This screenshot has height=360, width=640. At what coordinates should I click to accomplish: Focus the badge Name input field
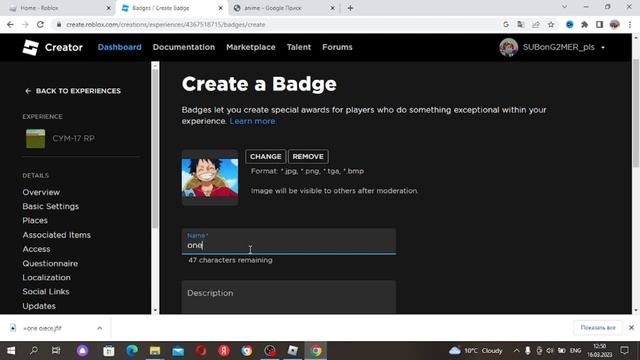coord(289,241)
